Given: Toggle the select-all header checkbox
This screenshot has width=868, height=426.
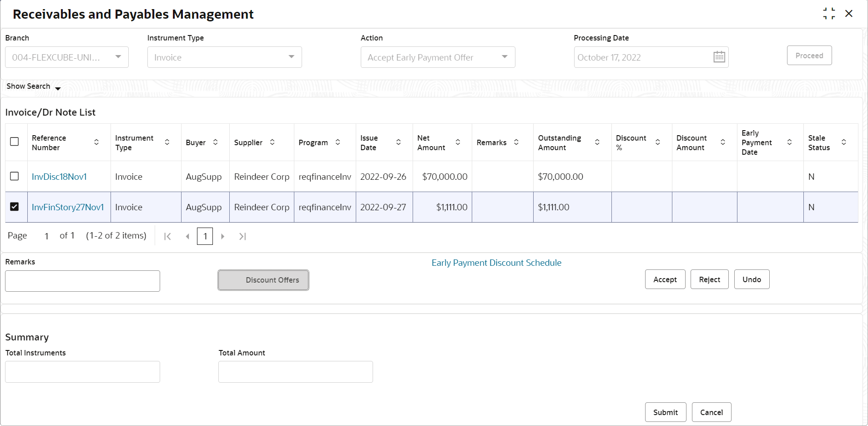Looking at the screenshot, I should point(15,142).
